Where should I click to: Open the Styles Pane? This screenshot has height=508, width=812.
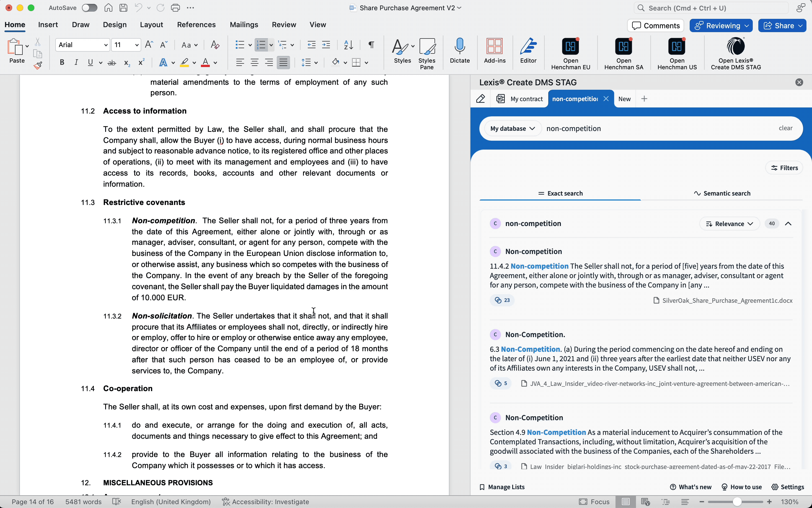click(x=427, y=47)
